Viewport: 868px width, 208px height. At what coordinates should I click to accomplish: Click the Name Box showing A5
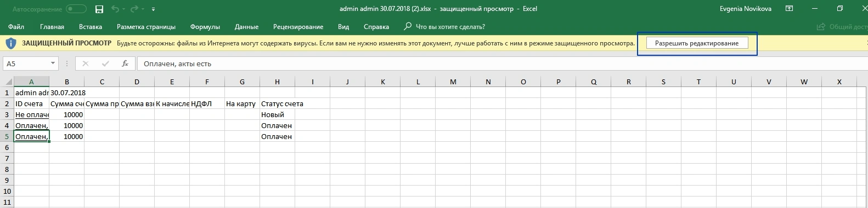(x=26, y=63)
